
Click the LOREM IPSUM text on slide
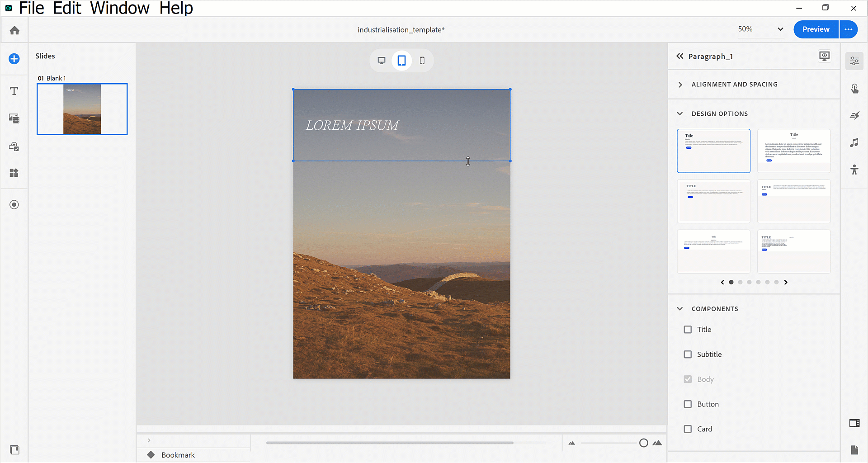pos(352,125)
